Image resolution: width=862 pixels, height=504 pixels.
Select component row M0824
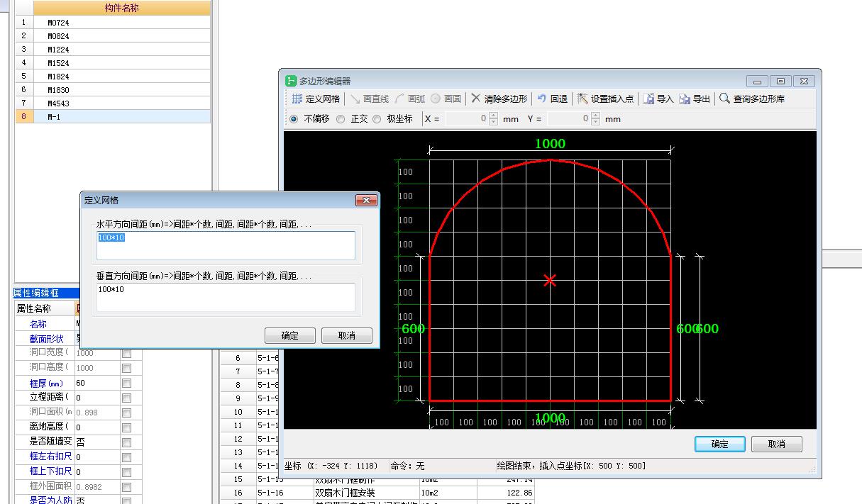pyautogui.click(x=114, y=36)
